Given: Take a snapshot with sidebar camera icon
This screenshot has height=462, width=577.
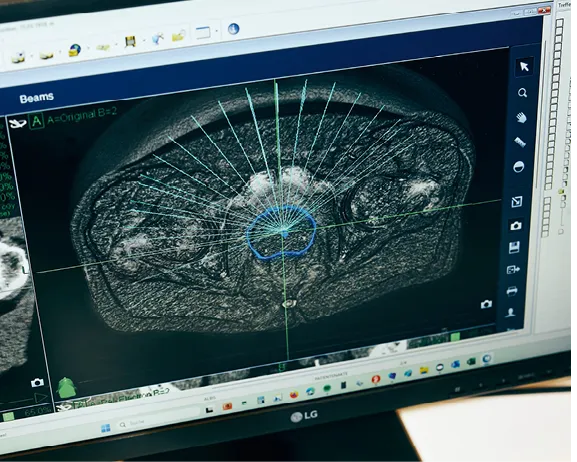Looking at the screenshot, I should (516, 225).
